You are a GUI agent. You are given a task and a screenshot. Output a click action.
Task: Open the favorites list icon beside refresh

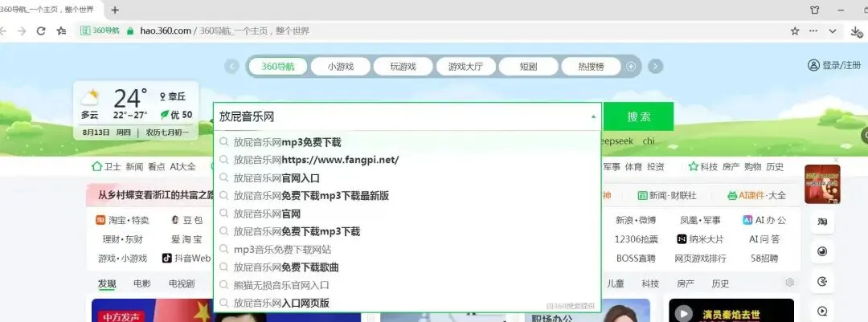coord(61,31)
